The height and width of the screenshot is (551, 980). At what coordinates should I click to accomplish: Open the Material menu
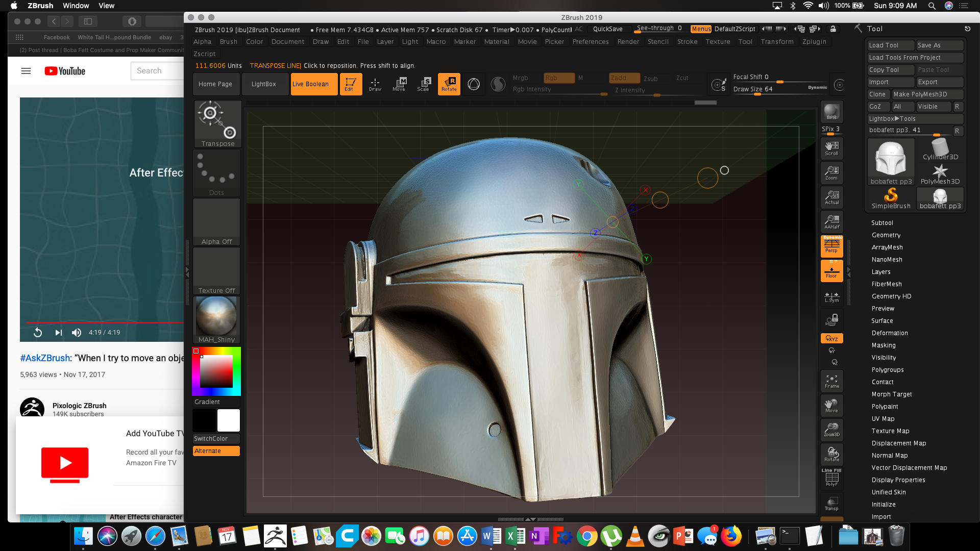click(497, 42)
